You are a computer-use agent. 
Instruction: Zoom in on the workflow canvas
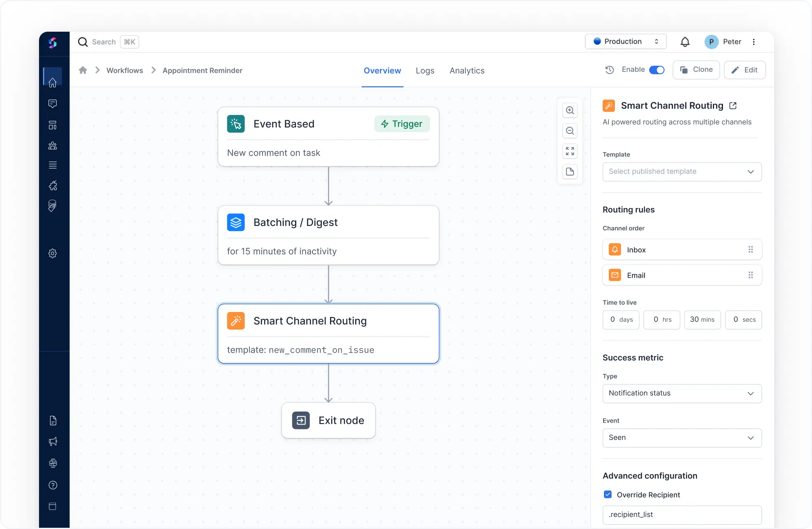tap(570, 110)
